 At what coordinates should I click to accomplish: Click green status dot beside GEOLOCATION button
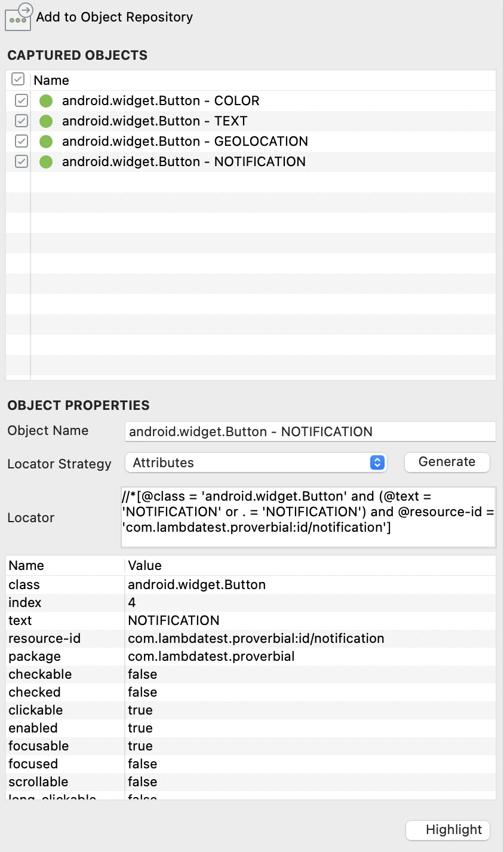tap(46, 142)
